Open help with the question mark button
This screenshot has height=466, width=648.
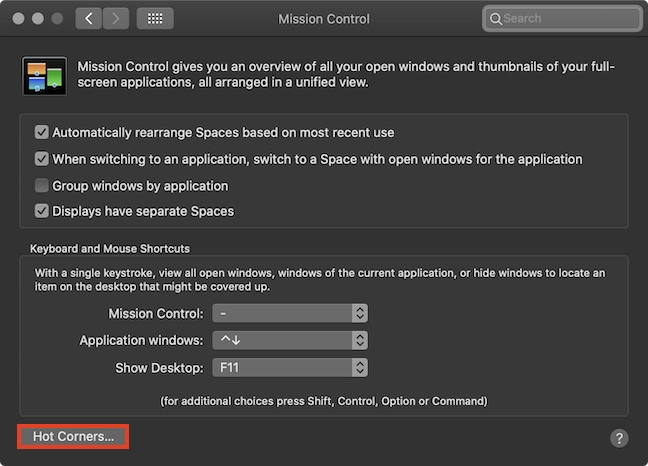(619, 438)
